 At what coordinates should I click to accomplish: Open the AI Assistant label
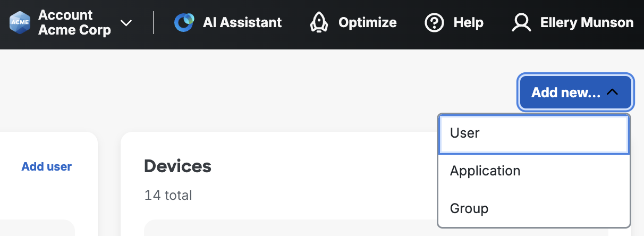pos(242,22)
